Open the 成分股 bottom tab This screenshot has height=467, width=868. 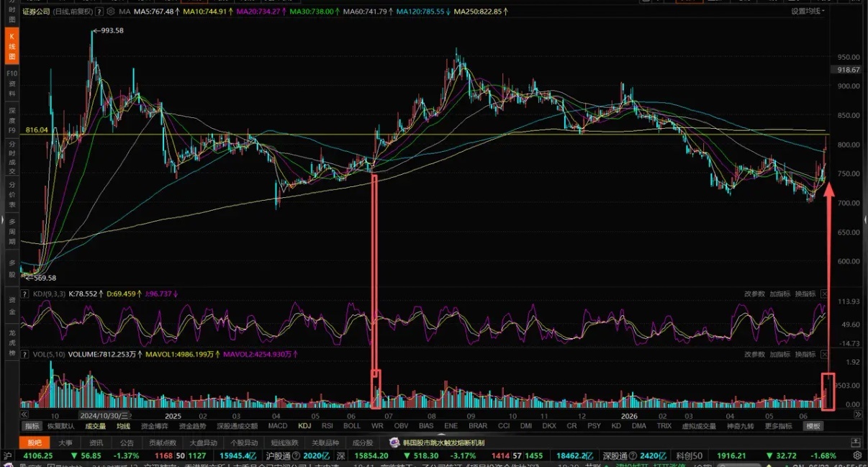(x=363, y=443)
